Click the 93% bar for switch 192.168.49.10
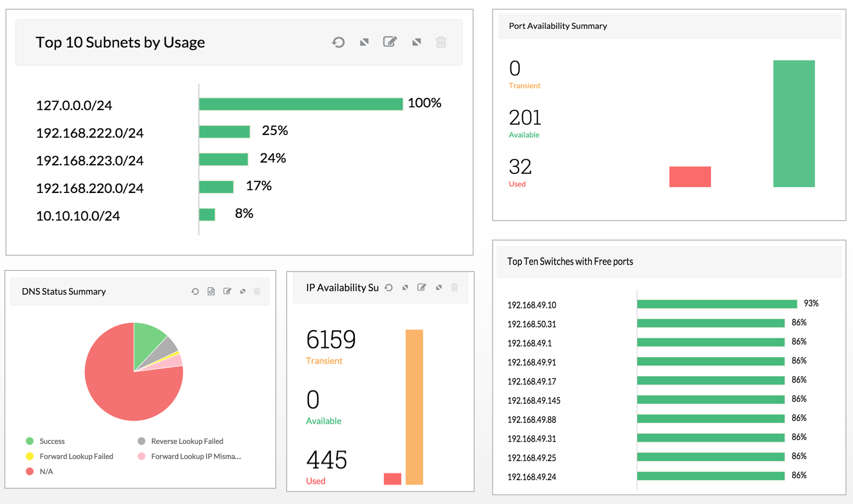Screen dimensions: 853x504 717,304
